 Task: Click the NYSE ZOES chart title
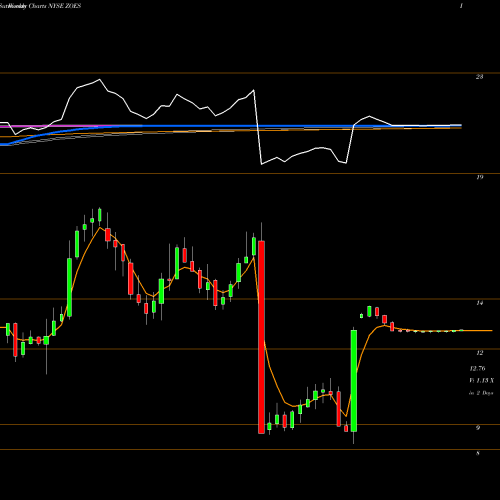(40, 6)
